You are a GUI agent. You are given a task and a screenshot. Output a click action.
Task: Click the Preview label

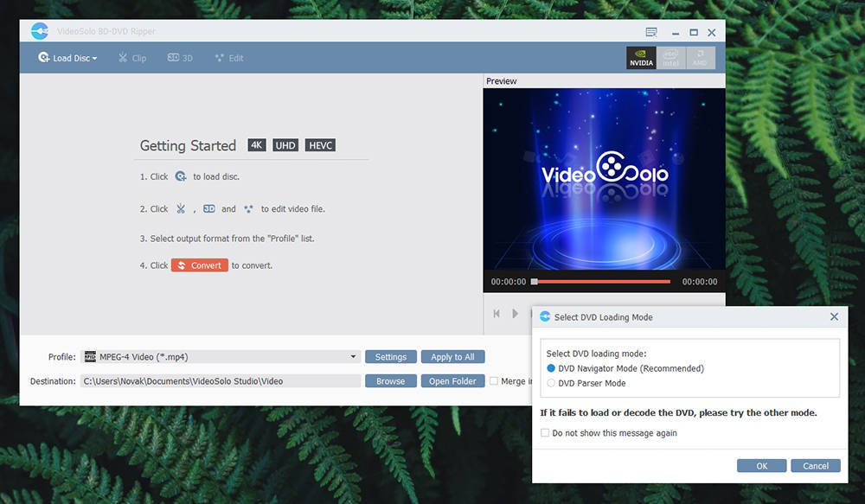click(501, 81)
